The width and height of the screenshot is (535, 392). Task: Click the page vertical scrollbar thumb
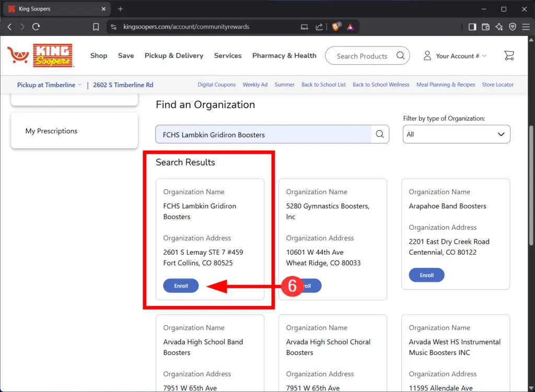pos(531,185)
